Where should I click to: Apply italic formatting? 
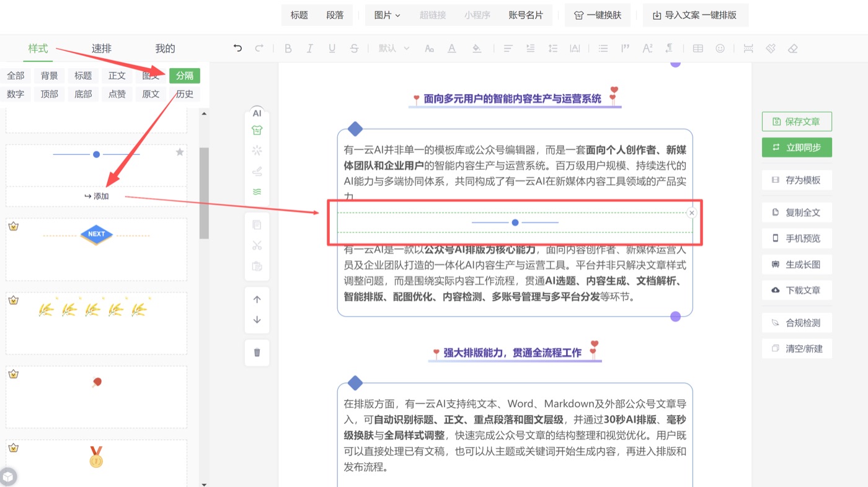tap(310, 48)
